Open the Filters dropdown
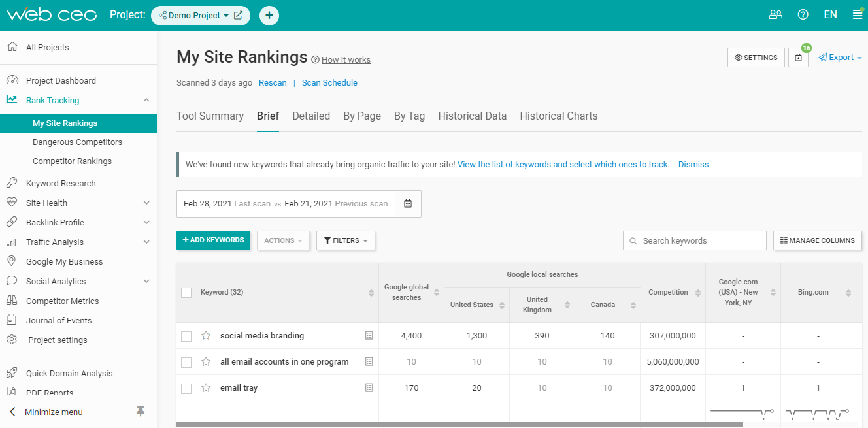This screenshot has width=868, height=428. point(345,240)
